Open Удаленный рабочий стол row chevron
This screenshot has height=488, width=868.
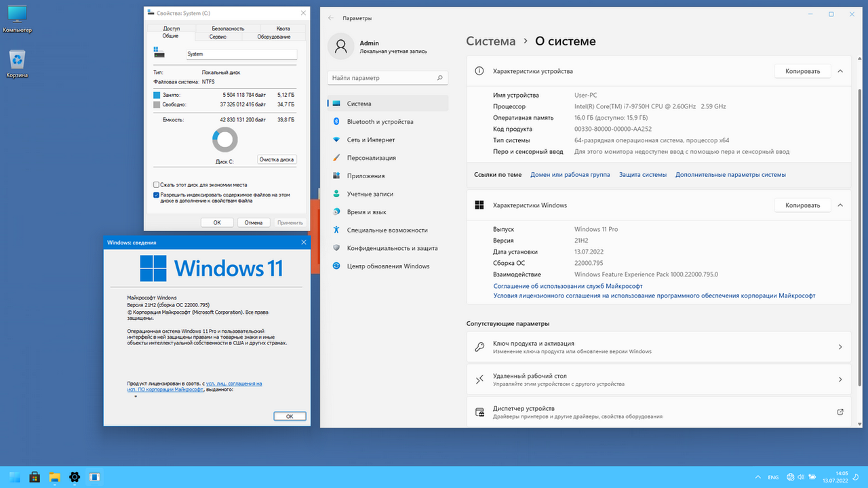pos(840,380)
